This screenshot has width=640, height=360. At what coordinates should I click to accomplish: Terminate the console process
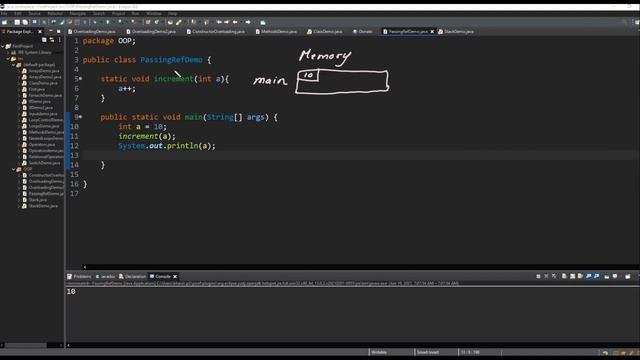(538, 276)
